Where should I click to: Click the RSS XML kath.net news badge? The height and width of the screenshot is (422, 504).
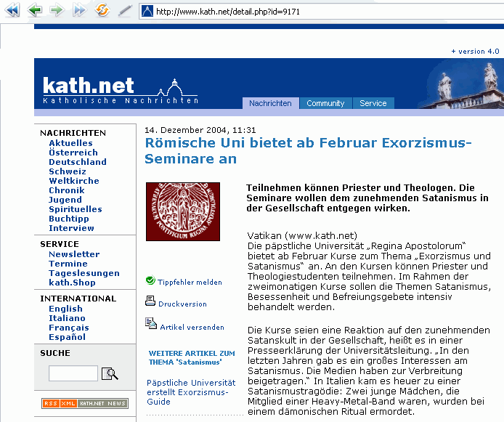point(85,403)
